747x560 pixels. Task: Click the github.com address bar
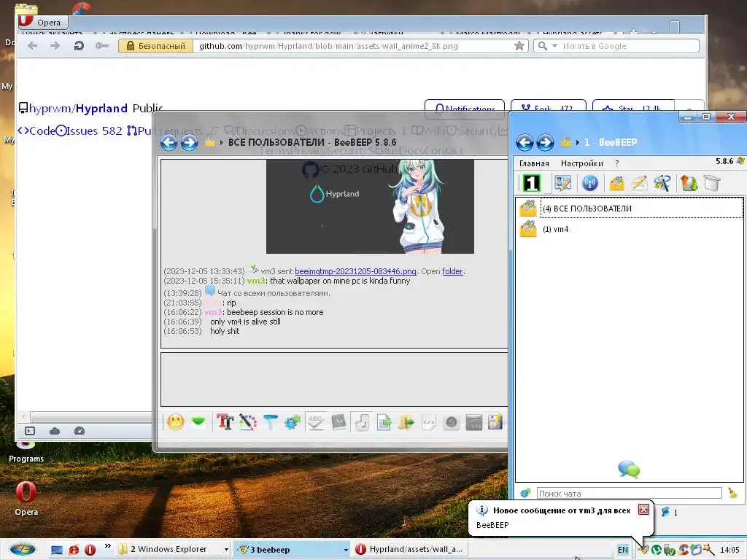coord(352,46)
